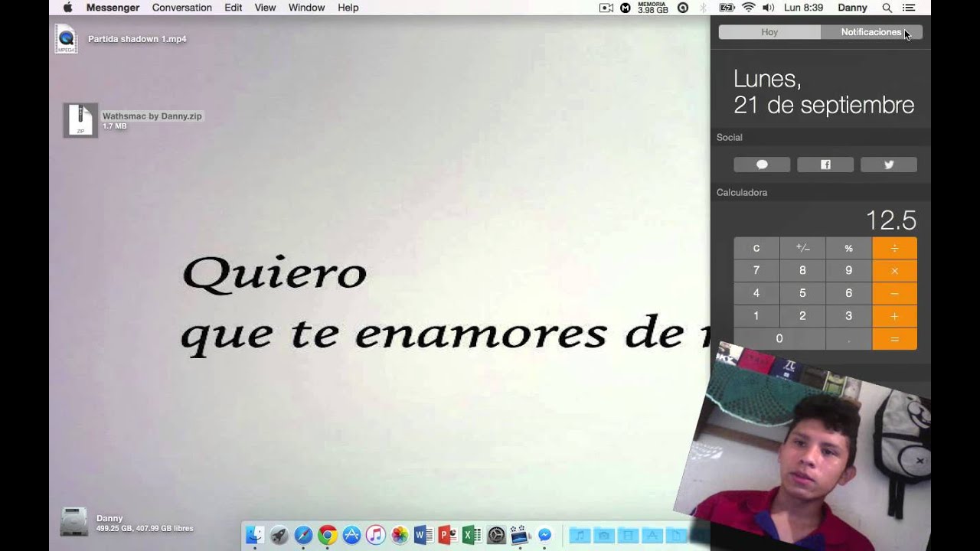The image size is (980, 551).
Task: Open the volume control in menu bar
Action: pos(768,8)
